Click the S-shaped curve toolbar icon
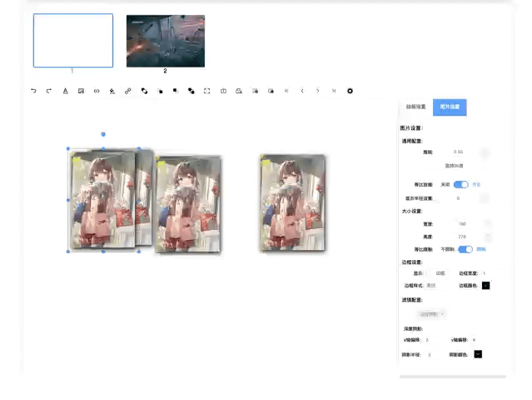 (x=97, y=91)
